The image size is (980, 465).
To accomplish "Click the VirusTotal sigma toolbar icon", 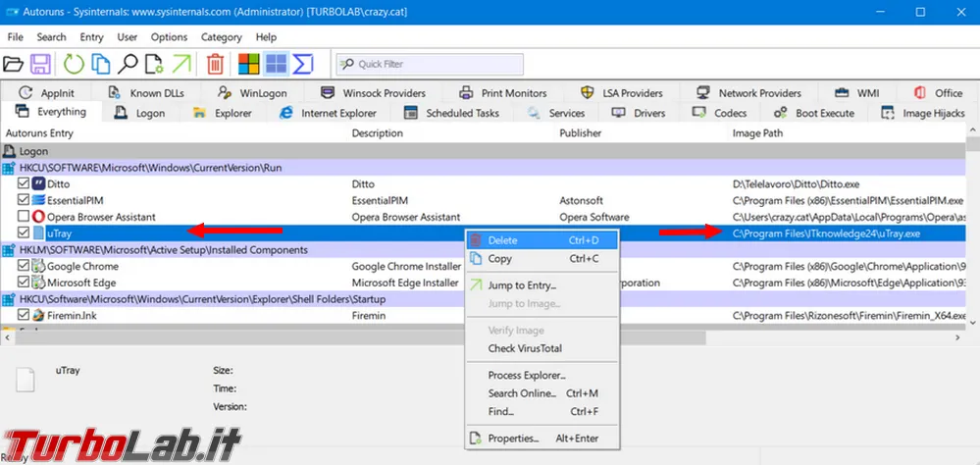I will pos(303,64).
